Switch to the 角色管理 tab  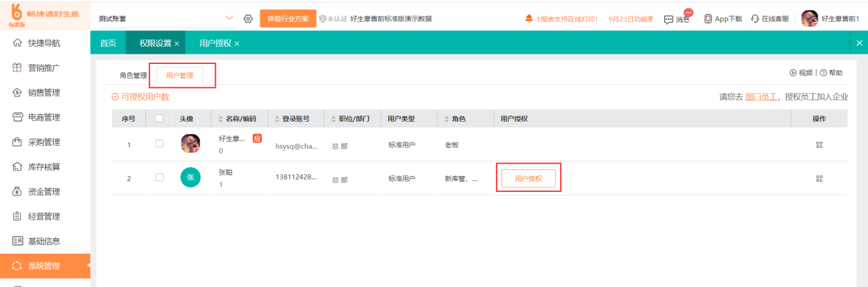click(133, 75)
